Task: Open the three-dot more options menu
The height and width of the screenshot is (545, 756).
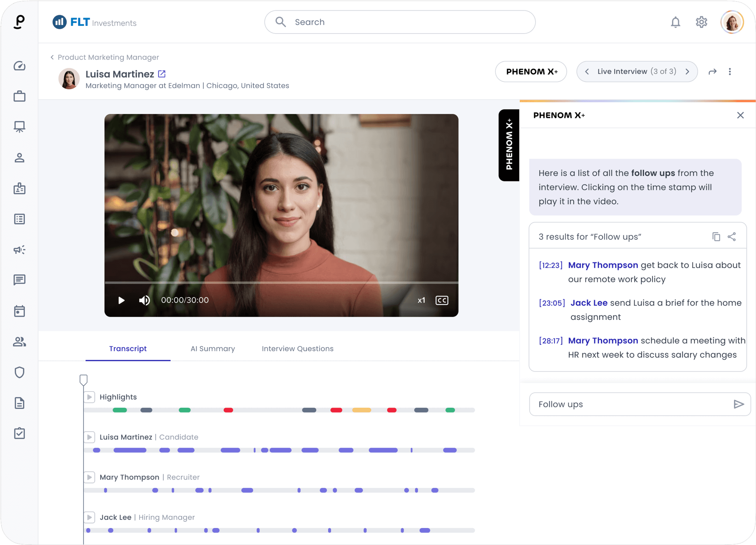Action: tap(729, 72)
